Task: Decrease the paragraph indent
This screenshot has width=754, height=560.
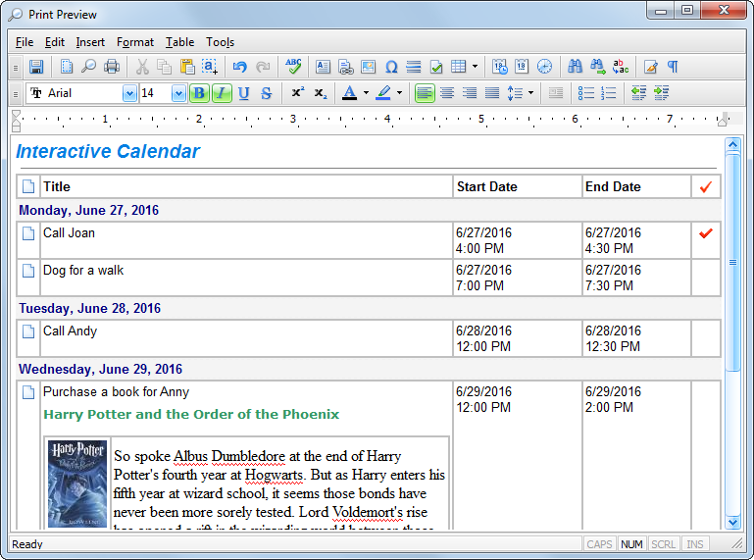Action: point(638,93)
